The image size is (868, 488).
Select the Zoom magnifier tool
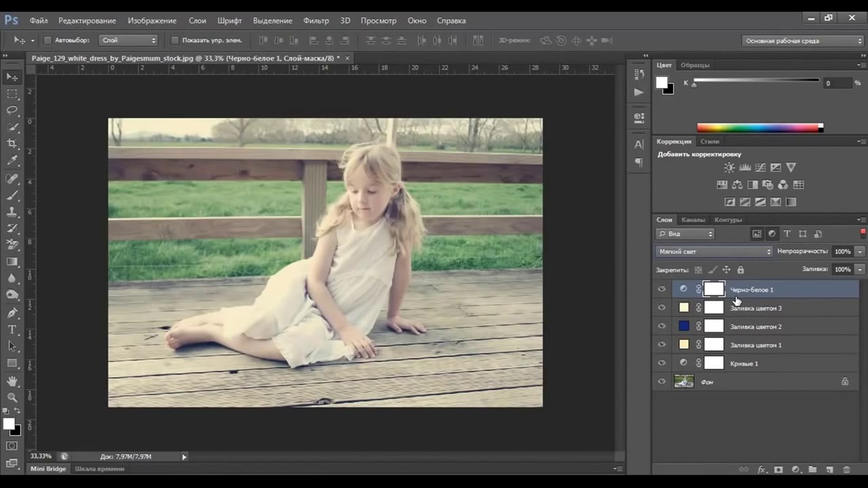tap(12, 397)
